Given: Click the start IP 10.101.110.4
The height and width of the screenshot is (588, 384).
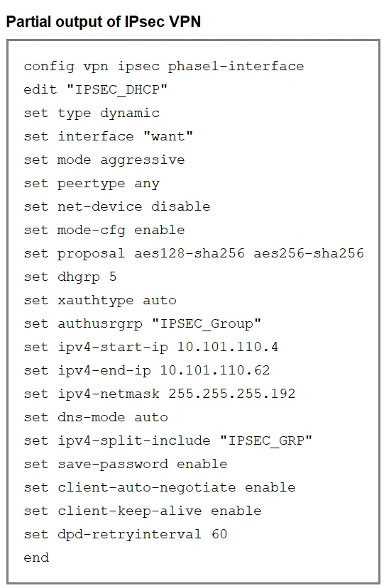Looking at the screenshot, I should [x=227, y=347].
